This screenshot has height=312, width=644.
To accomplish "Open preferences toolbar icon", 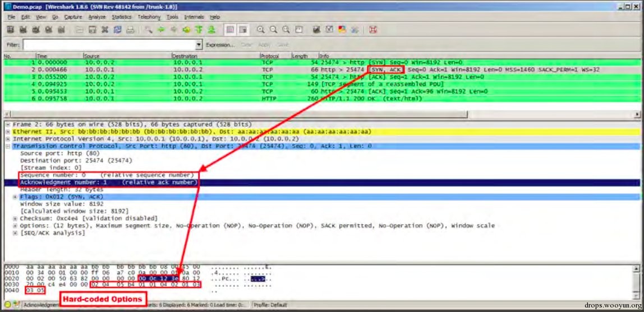I will click(355, 30).
